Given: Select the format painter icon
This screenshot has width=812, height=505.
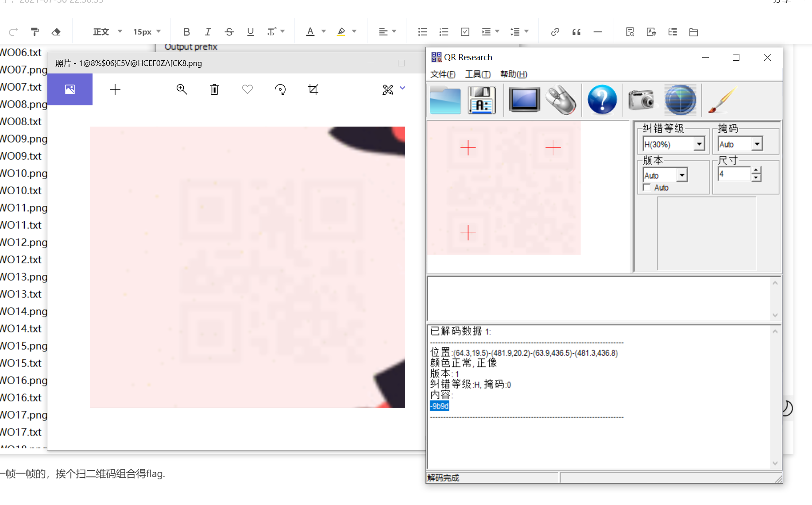Looking at the screenshot, I should point(35,32).
